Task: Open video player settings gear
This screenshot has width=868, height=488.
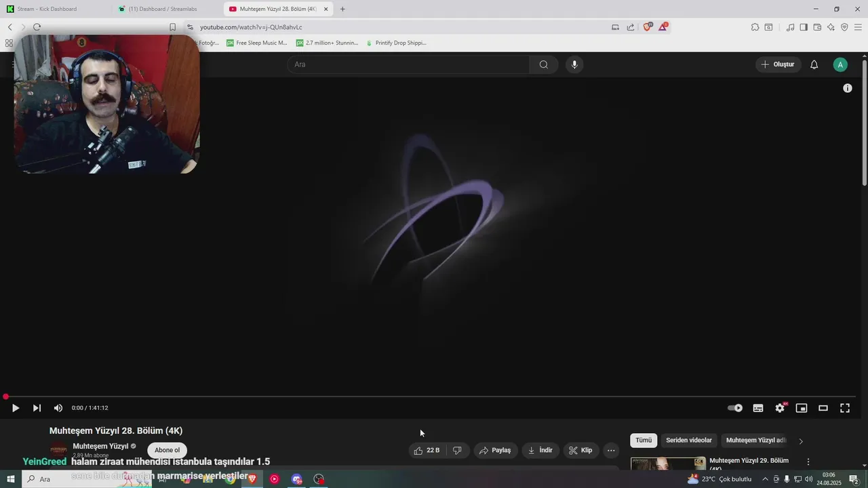Action: (780, 408)
